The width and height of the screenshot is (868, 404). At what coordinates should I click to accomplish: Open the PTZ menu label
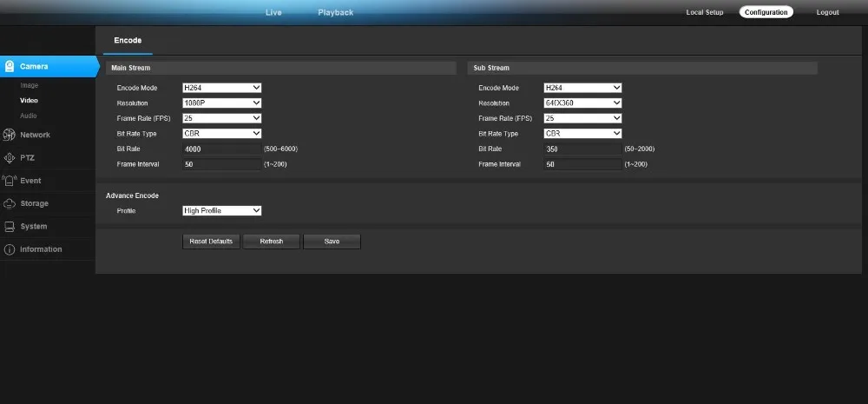click(27, 158)
